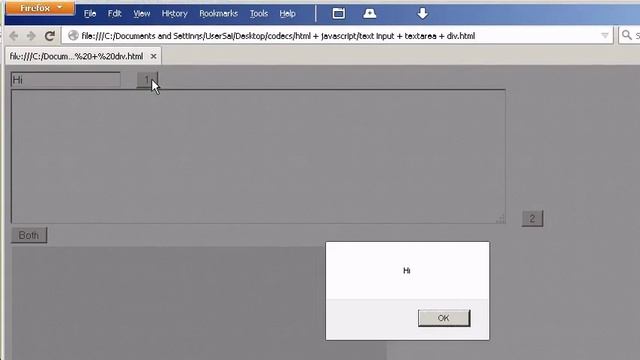Screen dimensions: 640x360
Task: Open the History menu
Action: point(174,14)
